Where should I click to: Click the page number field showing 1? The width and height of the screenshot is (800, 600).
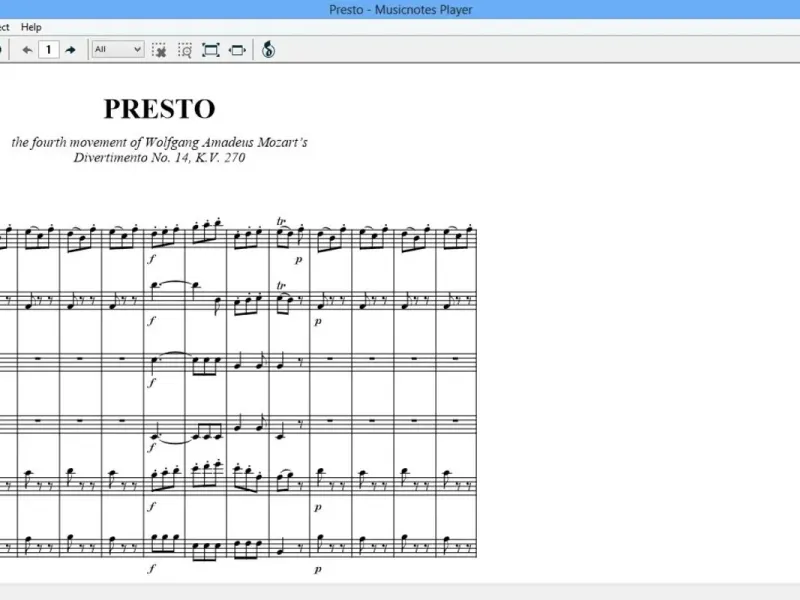coord(49,49)
